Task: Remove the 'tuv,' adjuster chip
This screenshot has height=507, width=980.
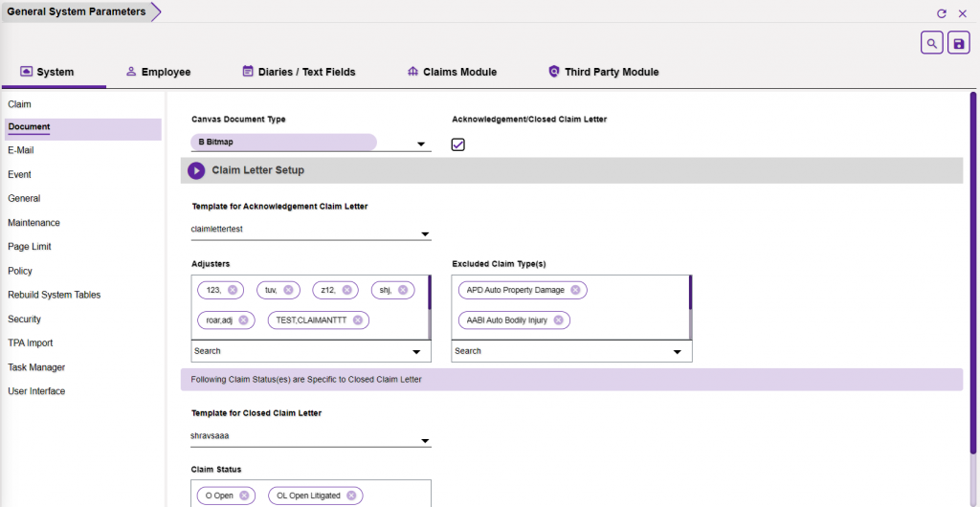Action: [289, 290]
